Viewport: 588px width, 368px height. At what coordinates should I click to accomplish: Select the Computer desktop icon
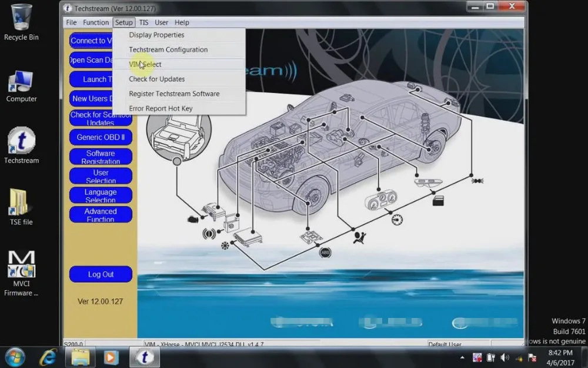(x=21, y=87)
